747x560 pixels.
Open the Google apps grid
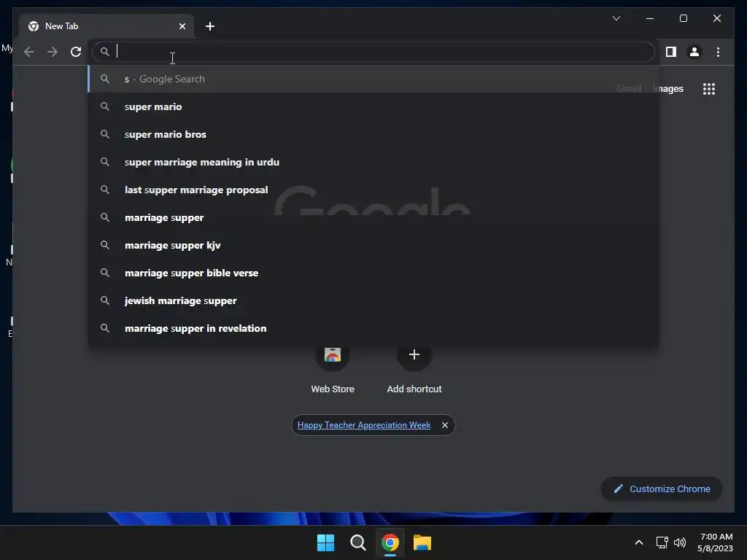point(709,89)
